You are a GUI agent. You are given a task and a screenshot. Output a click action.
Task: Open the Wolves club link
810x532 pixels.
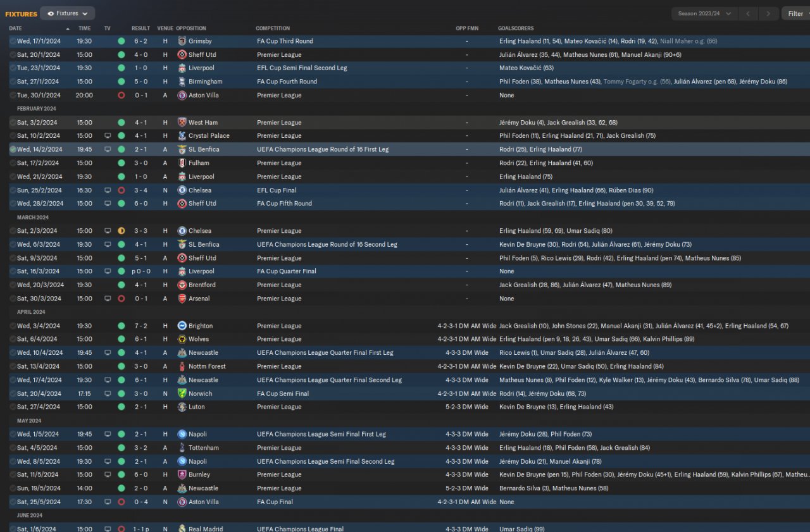(199, 339)
